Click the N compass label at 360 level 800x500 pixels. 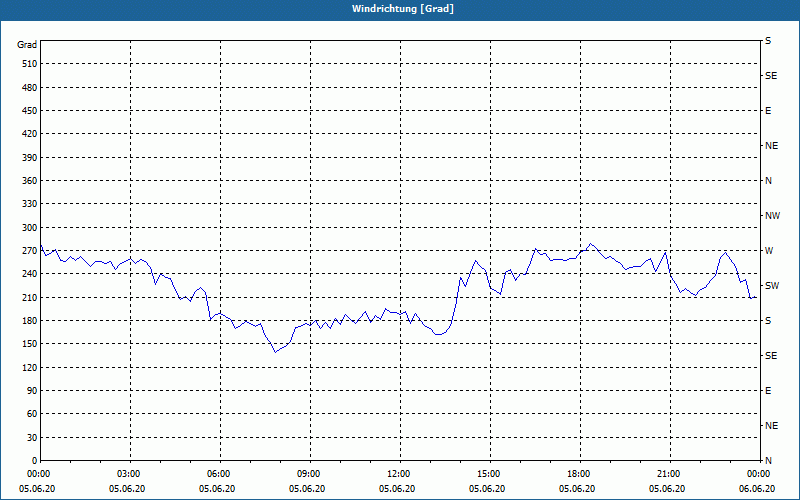[x=768, y=181]
